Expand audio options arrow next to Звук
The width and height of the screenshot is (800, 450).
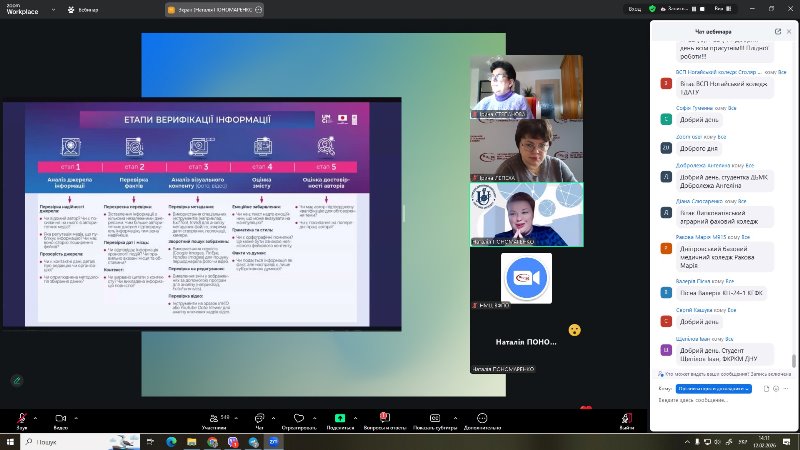pos(37,413)
